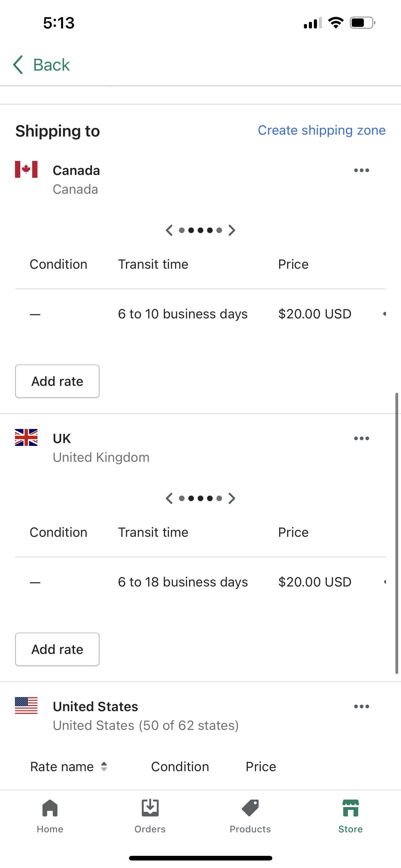Open United States zone options menu
Viewport: 401px width, 868px height.
coord(361,706)
